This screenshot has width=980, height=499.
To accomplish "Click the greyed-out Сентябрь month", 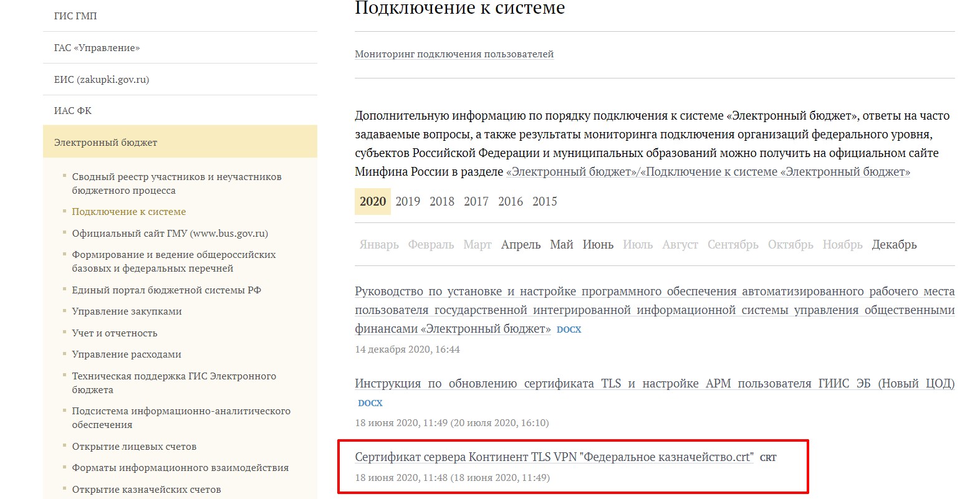I will pos(733,244).
